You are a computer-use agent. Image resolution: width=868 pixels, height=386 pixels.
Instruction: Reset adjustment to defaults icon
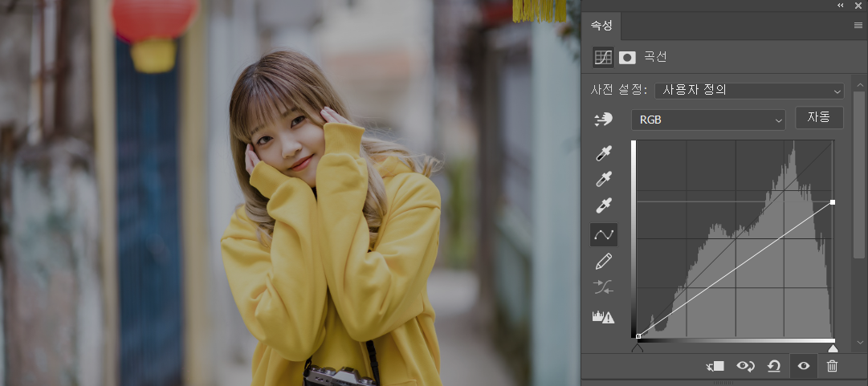(x=774, y=366)
